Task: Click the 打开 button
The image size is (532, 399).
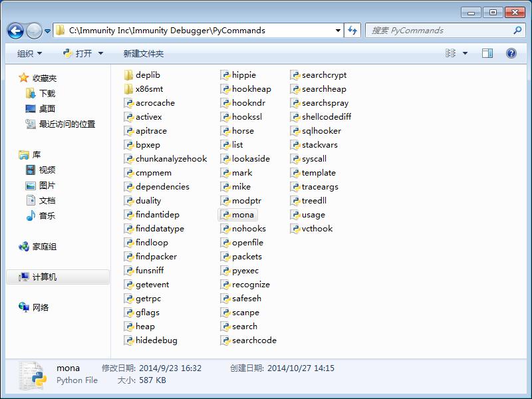Action: (x=78, y=53)
